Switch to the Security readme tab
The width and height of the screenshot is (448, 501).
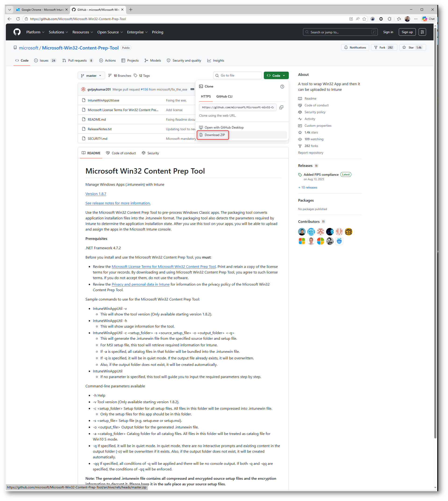pyautogui.click(x=150, y=153)
